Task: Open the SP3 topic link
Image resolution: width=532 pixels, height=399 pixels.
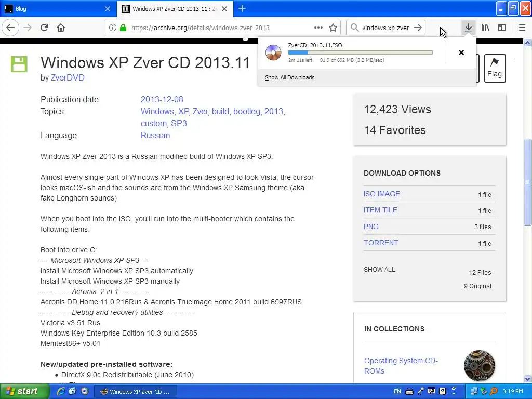Action: pos(179,123)
